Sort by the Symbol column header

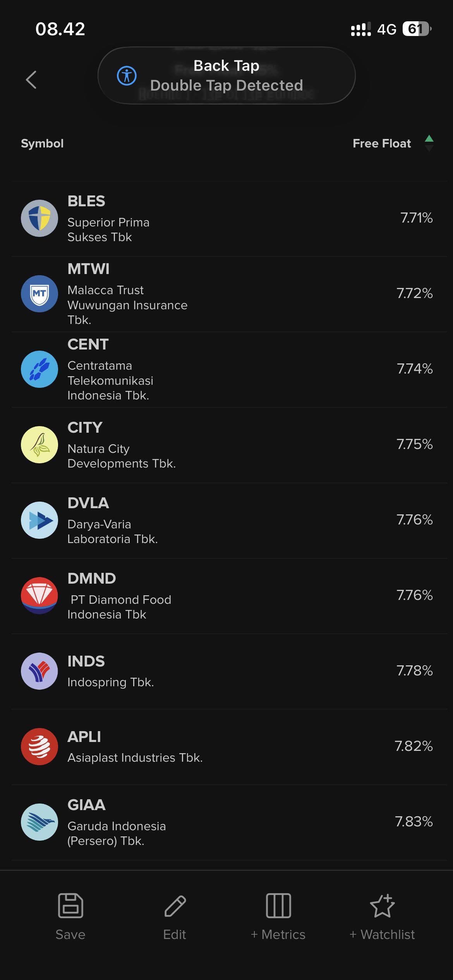42,144
